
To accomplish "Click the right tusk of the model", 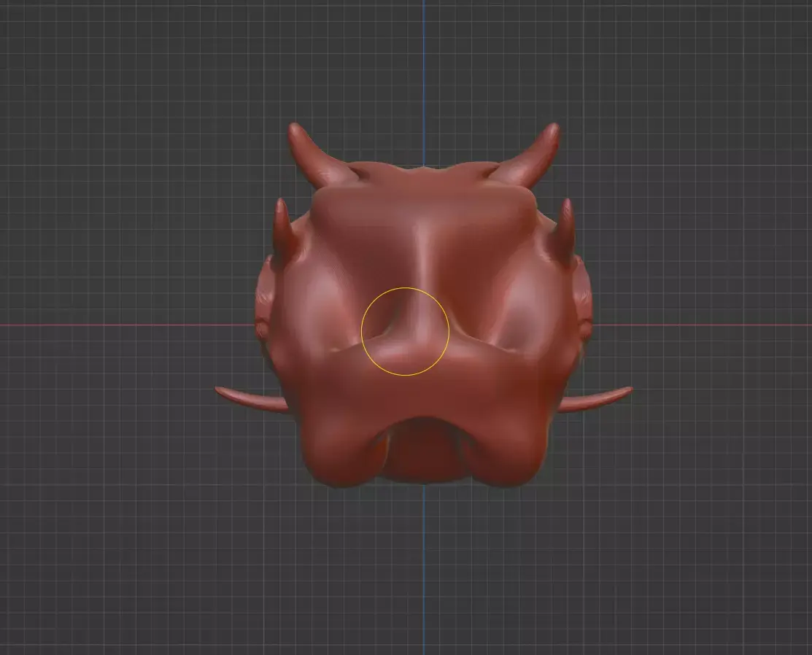I will pos(595,400).
